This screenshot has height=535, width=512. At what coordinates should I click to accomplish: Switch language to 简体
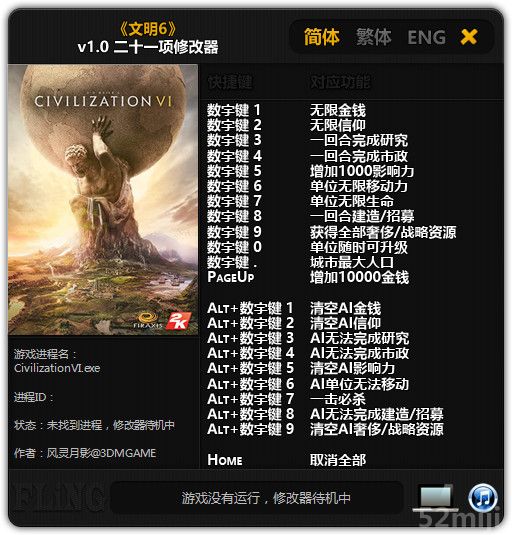321,37
